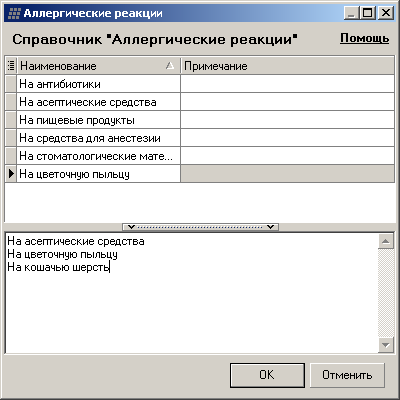This screenshot has height=400, width=400.
Task: Click scrollbar track of text area
Action: click(x=386, y=293)
